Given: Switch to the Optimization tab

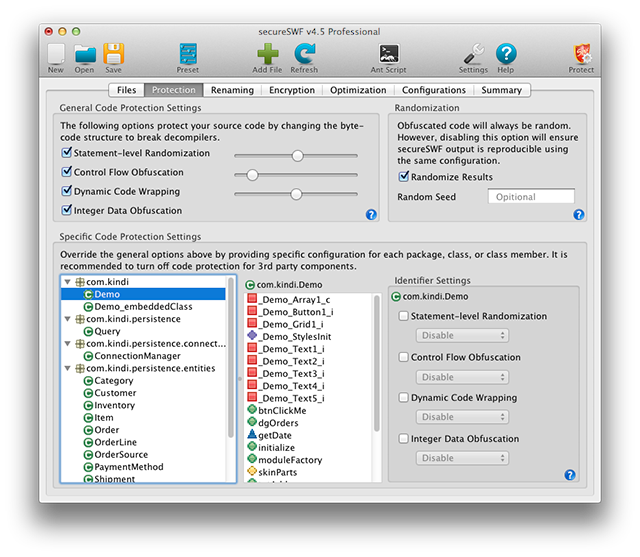Looking at the screenshot, I should (x=357, y=90).
